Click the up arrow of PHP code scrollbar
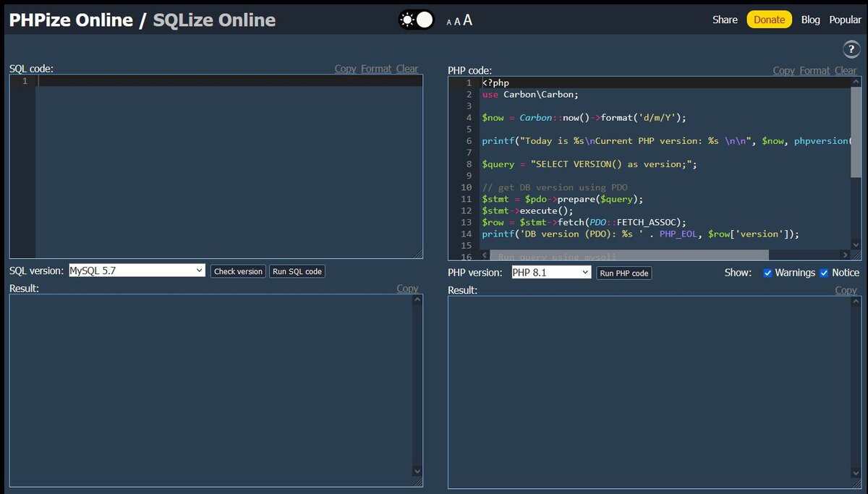The image size is (868, 494). click(856, 82)
